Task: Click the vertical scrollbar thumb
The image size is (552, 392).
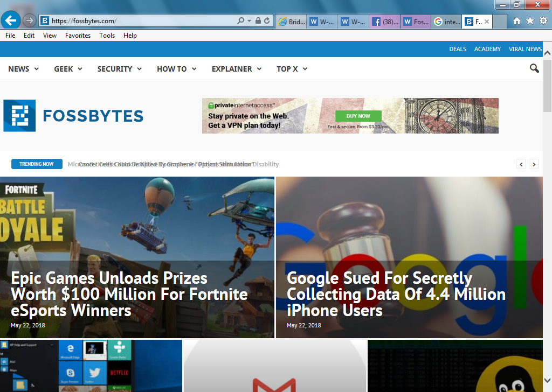Action: tap(548, 86)
